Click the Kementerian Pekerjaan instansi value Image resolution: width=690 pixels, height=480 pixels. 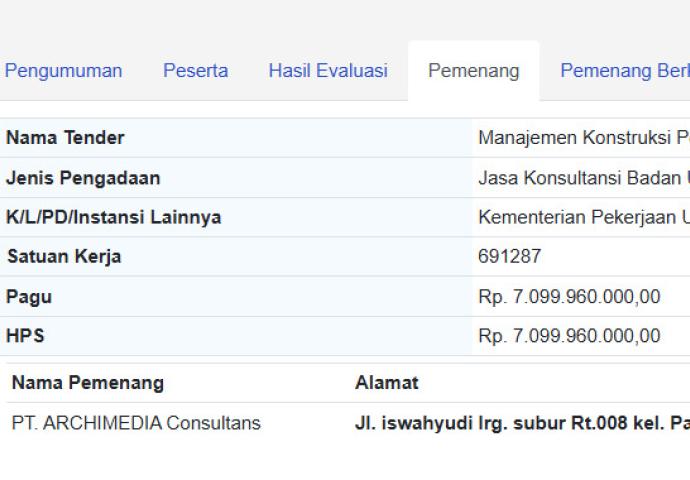pos(583,217)
